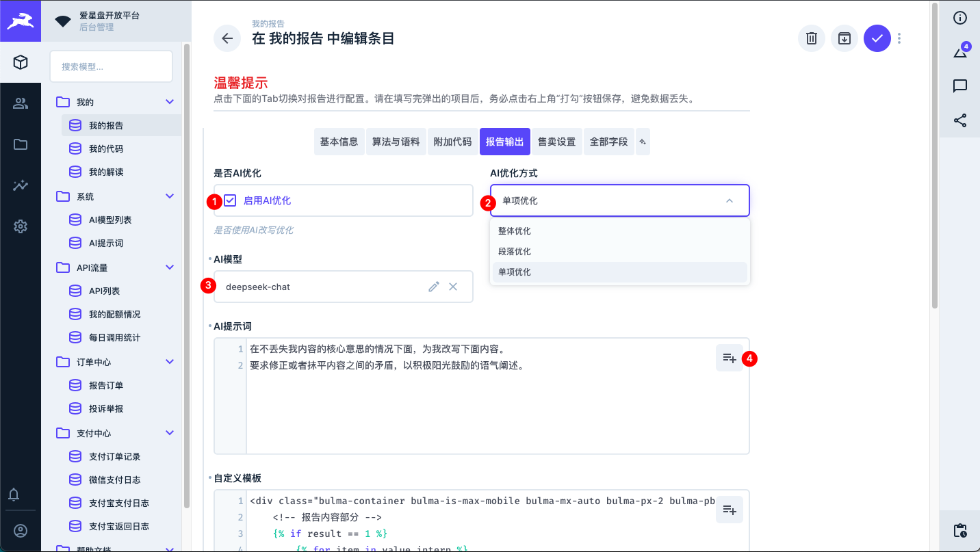
Task: Click the add-line icon in AI提示词 editor
Action: [729, 358]
